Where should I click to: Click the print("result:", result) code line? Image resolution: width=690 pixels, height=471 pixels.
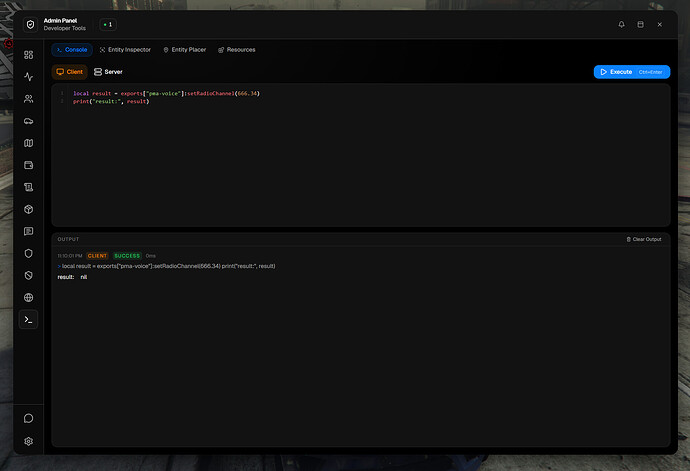(111, 101)
